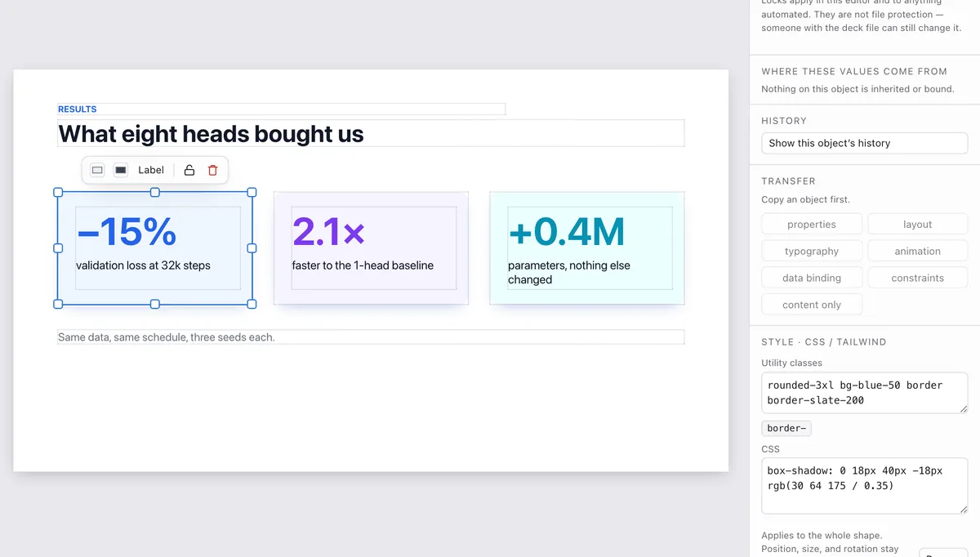The width and height of the screenshot is (980, 557).
Task: Select the footnote Same data, same schedule
Action: click(167, 336)
